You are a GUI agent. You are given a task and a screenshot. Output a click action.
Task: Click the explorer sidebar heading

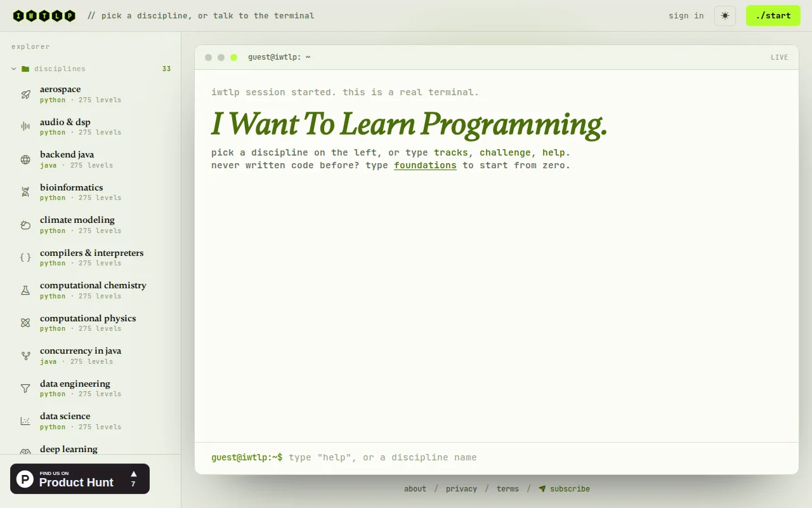tap(30, 46)
